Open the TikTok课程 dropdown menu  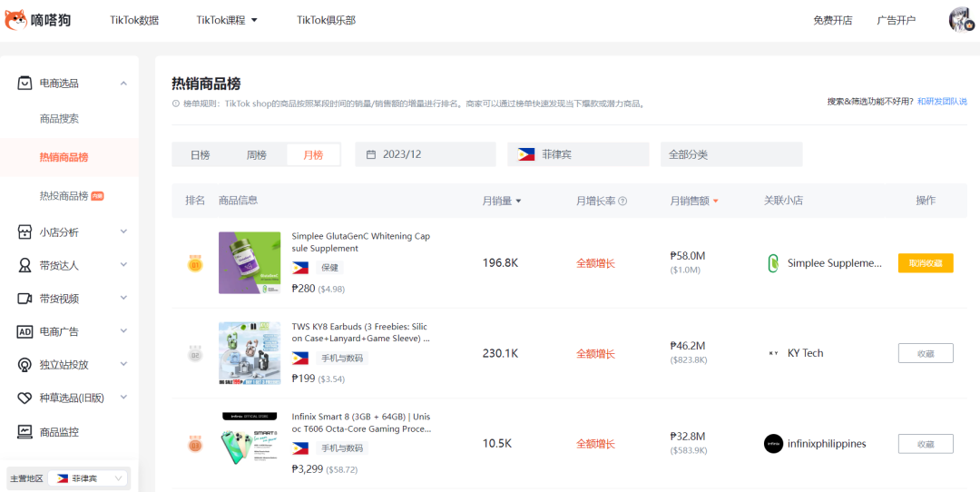point(227,20)
